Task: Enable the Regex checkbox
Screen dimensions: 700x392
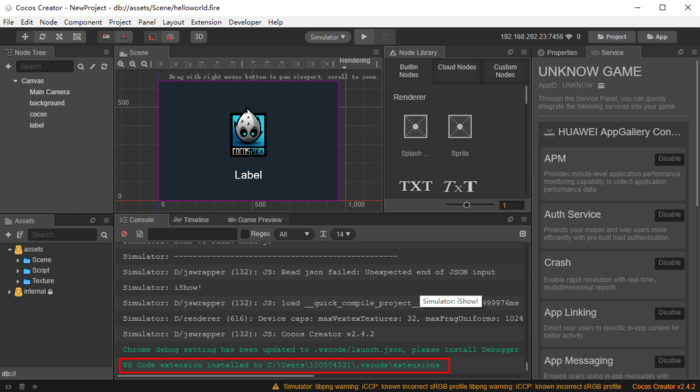Action: (x=245, y=234)
